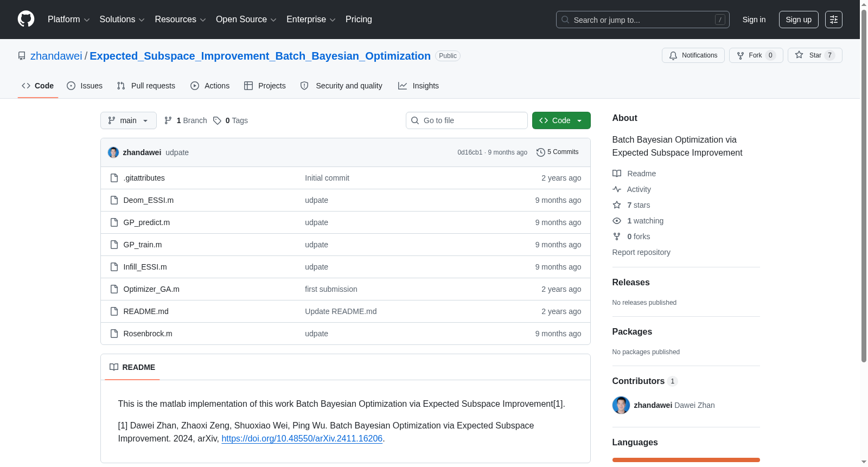Open the command palette icon button

[834, 20]
